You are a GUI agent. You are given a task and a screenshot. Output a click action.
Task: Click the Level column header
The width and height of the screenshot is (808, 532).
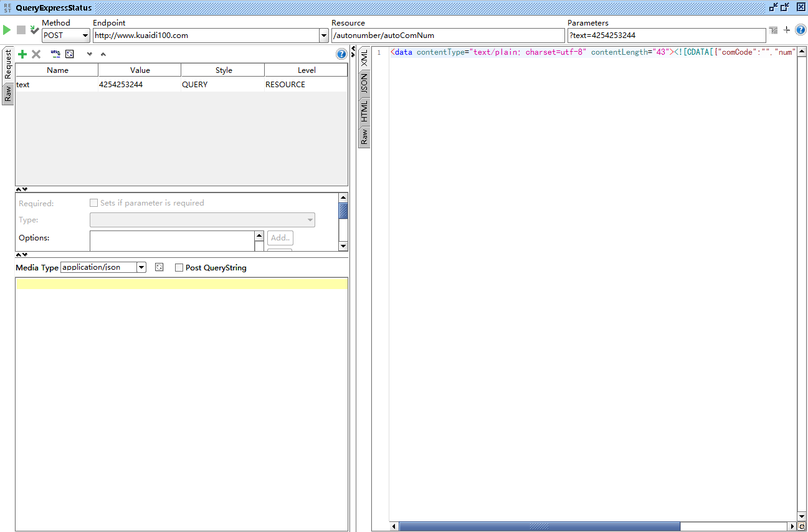[x=307, y=70]
